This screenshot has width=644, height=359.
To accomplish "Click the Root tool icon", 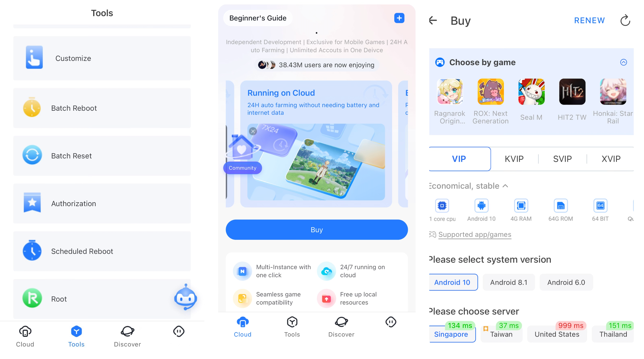I will tap(32, 299).
